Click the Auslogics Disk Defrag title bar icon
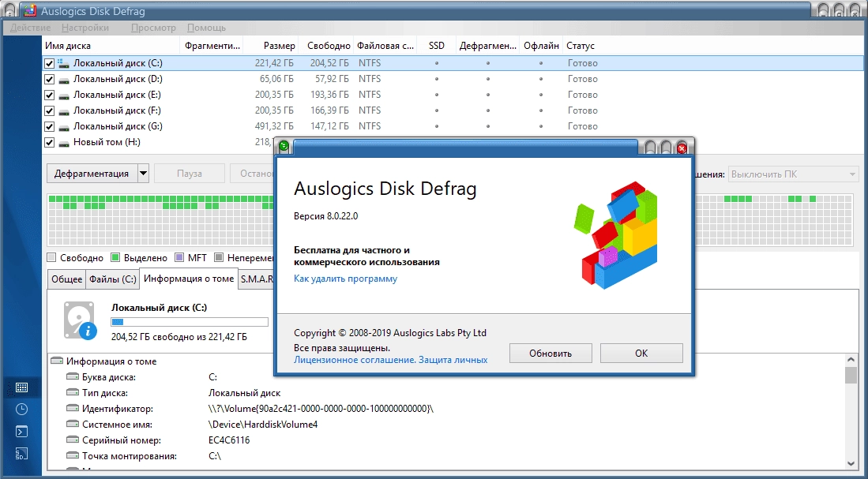 [x=30, y=10]
